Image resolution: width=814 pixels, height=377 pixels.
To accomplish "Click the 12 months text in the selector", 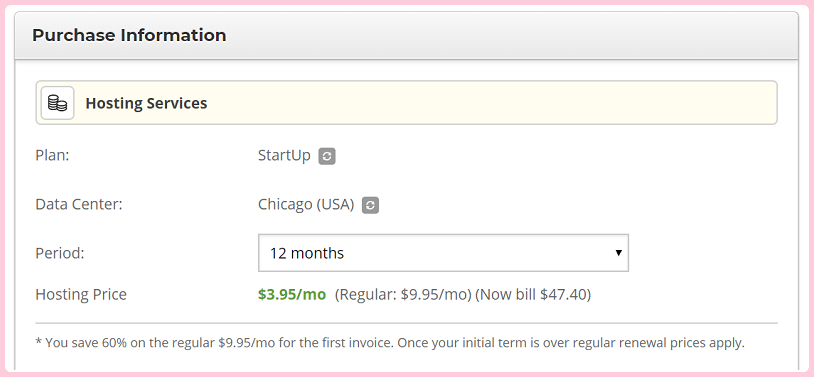I will (307, 253).
